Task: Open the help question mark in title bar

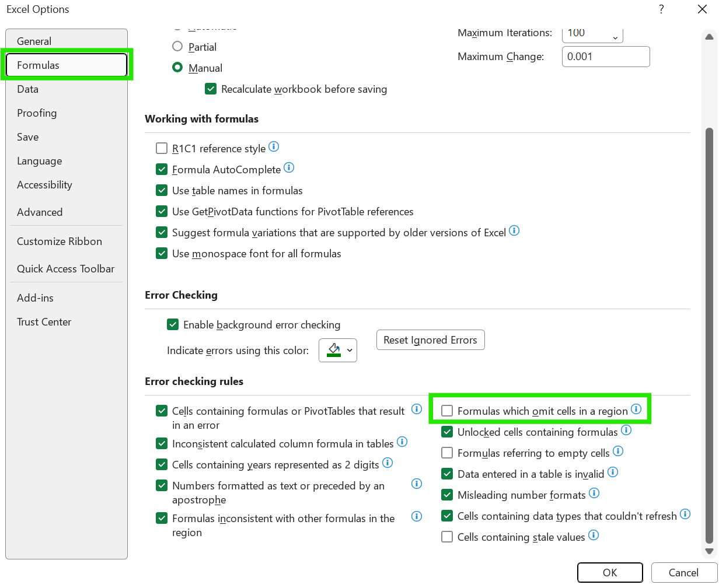Action: click(x=661, y=9)
